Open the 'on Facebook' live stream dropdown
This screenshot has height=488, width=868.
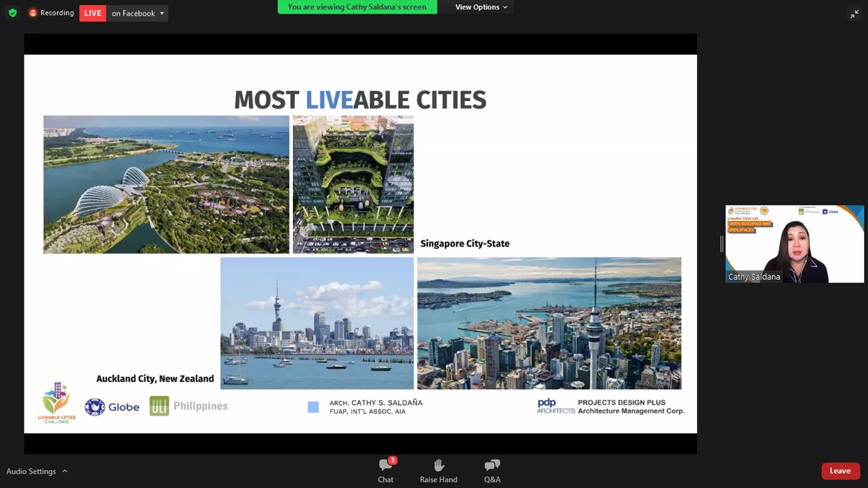138,13
